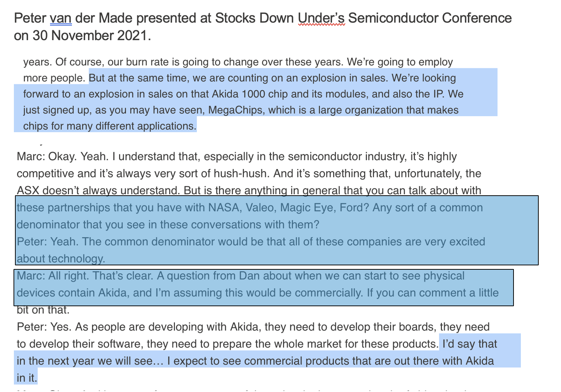Click the name "Dan" in Marc's question

tap(249, 276)
